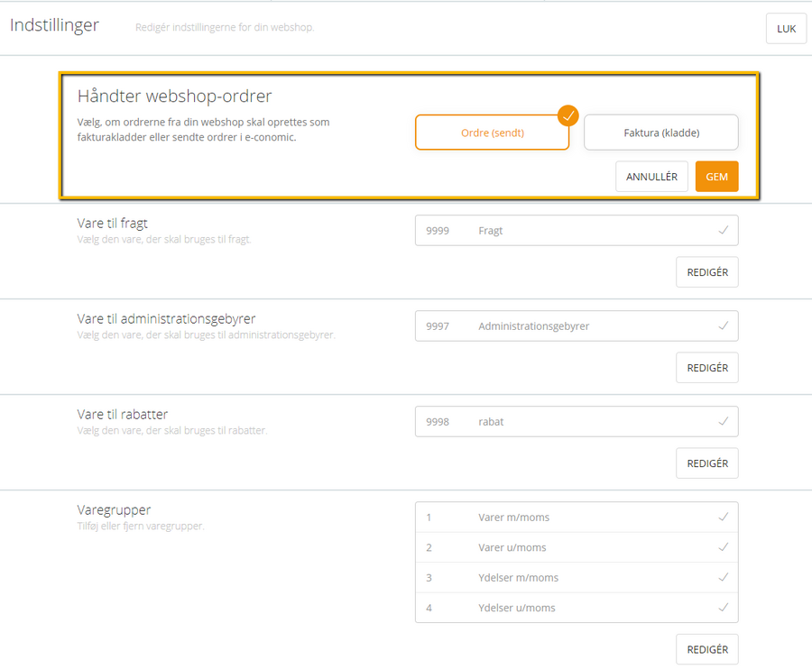Select the Faktura (kladde) option
This screenshot has height=669, width=812.
tap(661, 133)
